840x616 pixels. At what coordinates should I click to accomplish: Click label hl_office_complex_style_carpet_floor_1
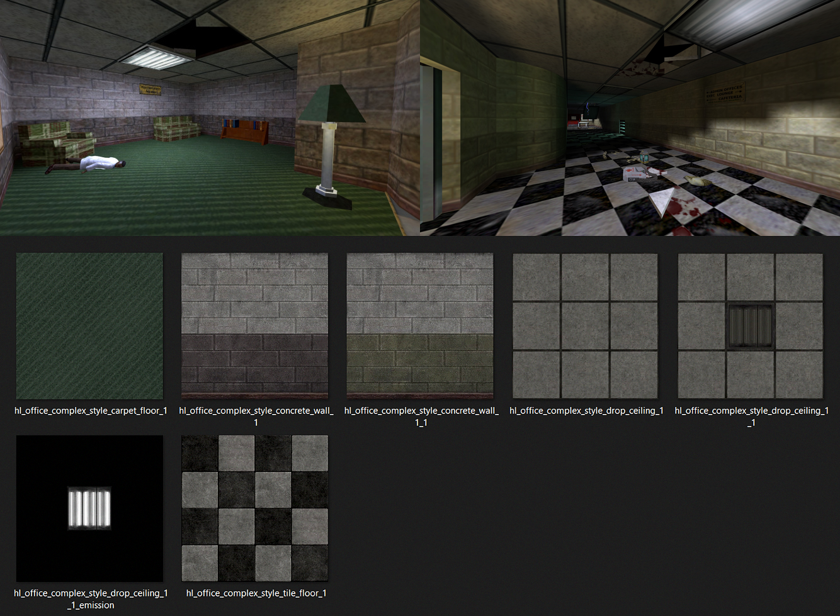point(91,411)
